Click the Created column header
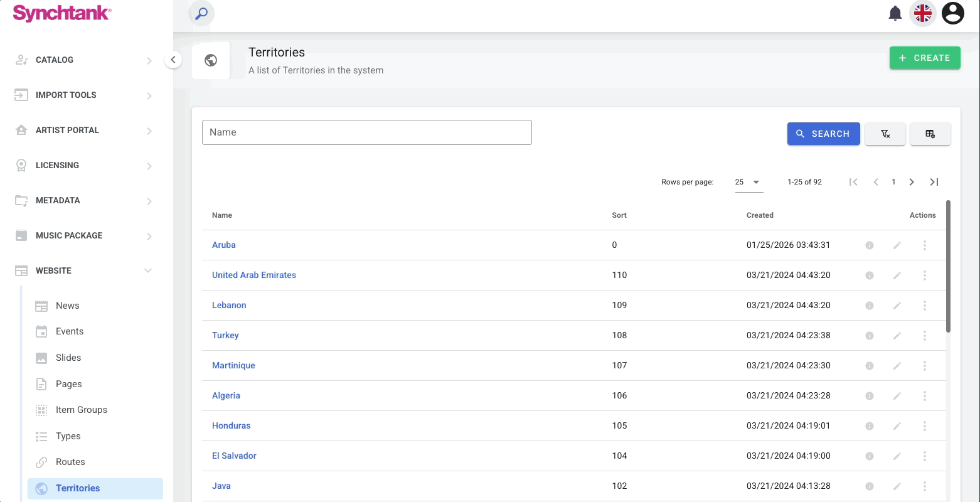Viewport: 980px width, 502px height. [x=760, y=215]
